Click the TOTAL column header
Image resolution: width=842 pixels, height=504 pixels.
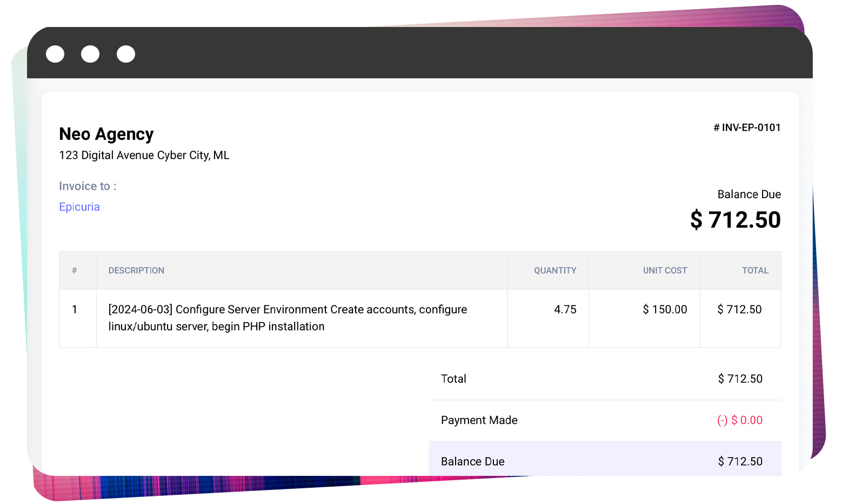pos(755,271)
